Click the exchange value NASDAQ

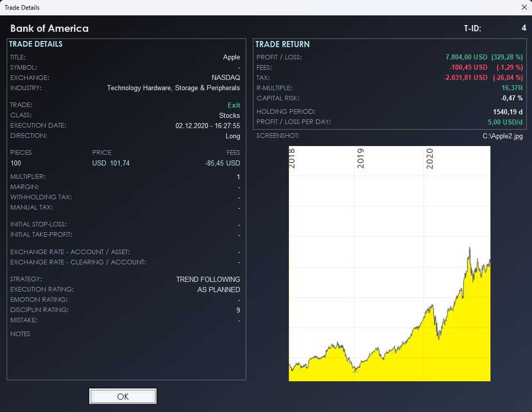click(x=226, y=77)
